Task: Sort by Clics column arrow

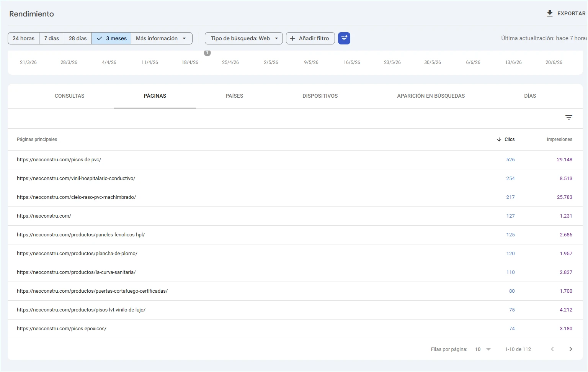Action: (x=499, y=139)
